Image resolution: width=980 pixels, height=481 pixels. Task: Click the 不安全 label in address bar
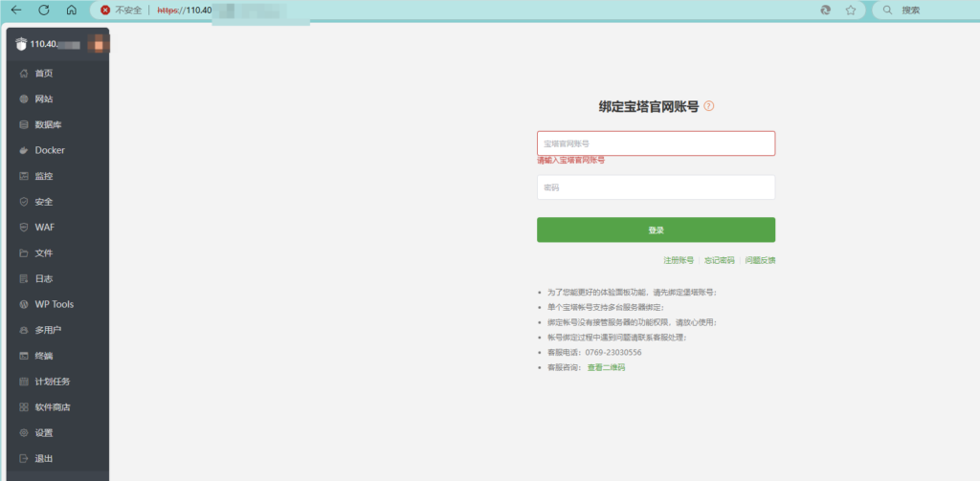pos(128,10)
